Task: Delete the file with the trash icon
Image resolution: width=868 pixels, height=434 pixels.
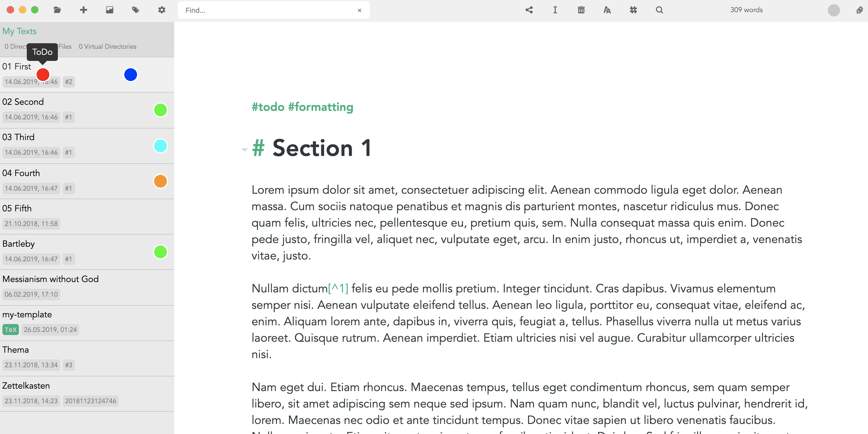Action: pyautogui.click(x=581, y=10)
